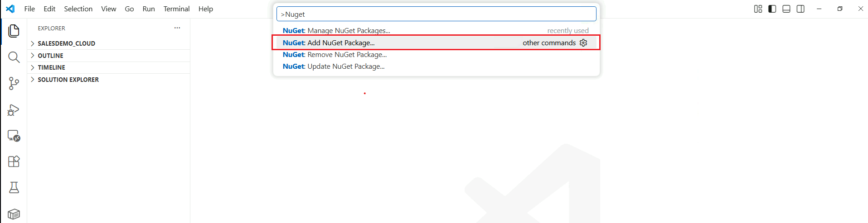Open the Terminal menu
Viewport: 868px width, 223px height.
(176, 9)
